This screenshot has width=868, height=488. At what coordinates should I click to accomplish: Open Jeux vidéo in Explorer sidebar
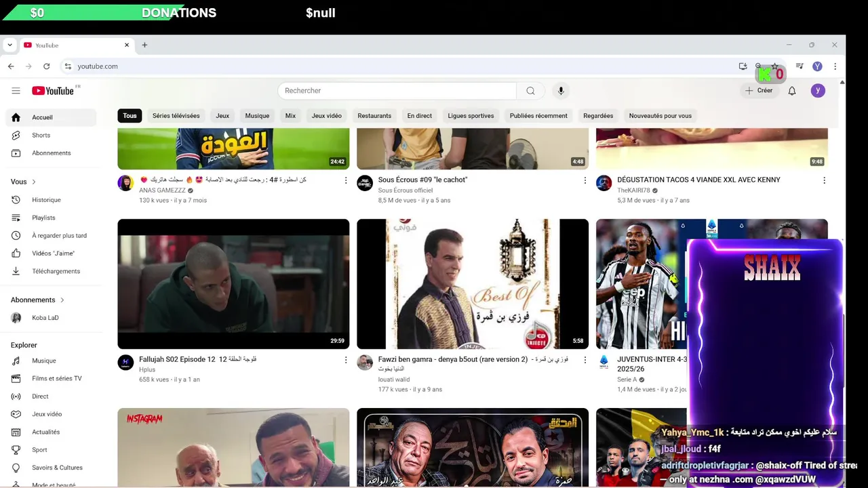(x=52, y=414)
